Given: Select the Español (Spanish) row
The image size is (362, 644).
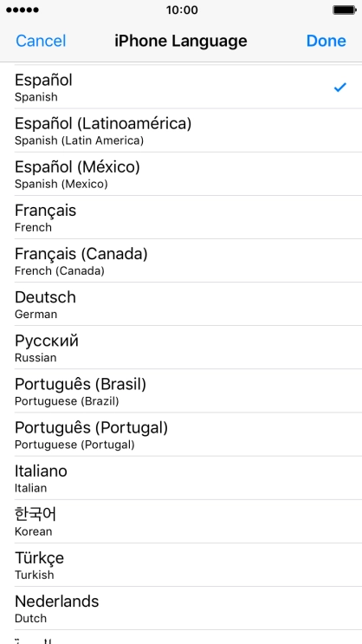Looking at the screenshot, I should coord(181,87).
